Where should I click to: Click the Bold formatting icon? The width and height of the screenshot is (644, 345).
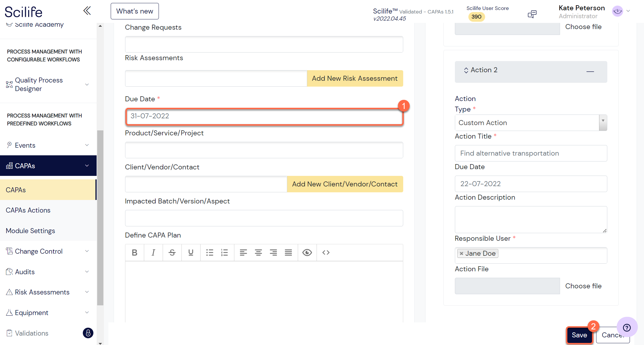134,253
